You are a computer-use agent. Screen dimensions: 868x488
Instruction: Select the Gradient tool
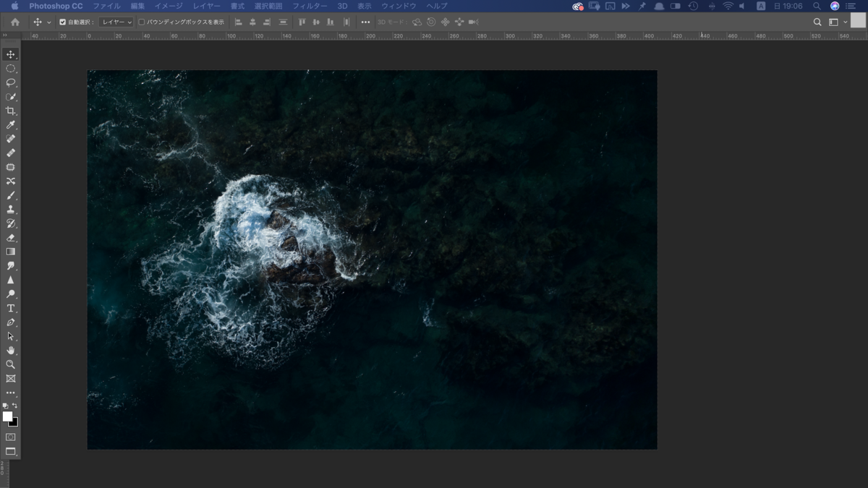(x=11, y=252)
